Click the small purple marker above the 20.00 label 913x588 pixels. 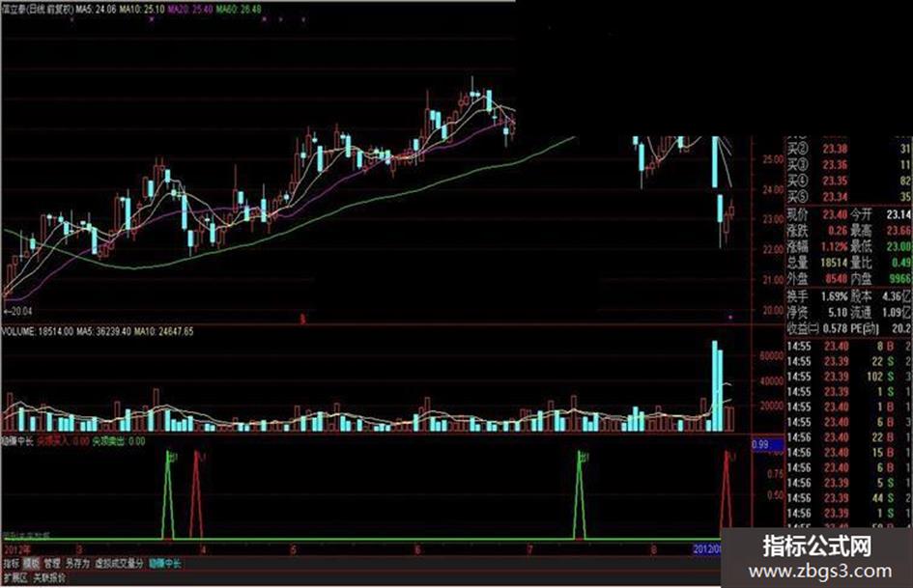[730, 318]
